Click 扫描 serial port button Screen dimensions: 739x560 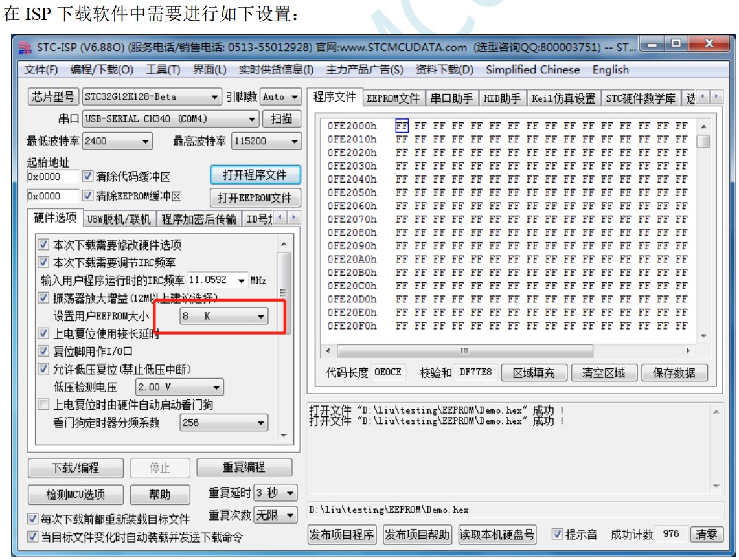(x=282, y=118)
